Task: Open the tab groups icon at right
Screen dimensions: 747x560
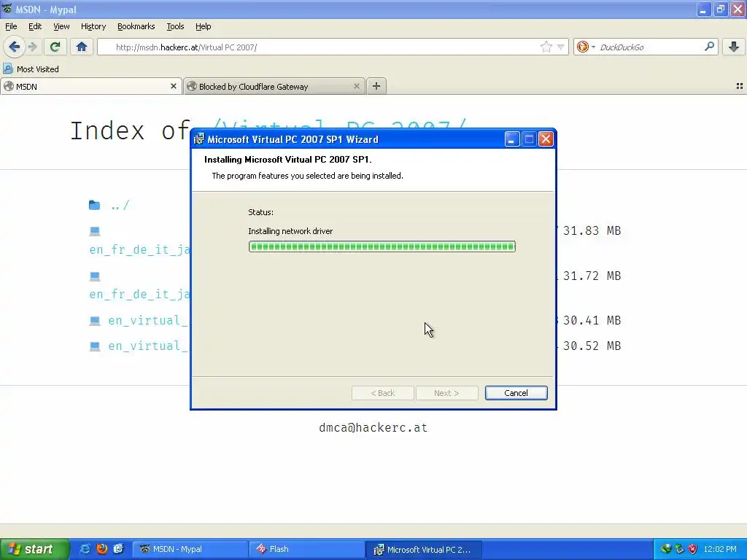Action: tap(740, 86)
